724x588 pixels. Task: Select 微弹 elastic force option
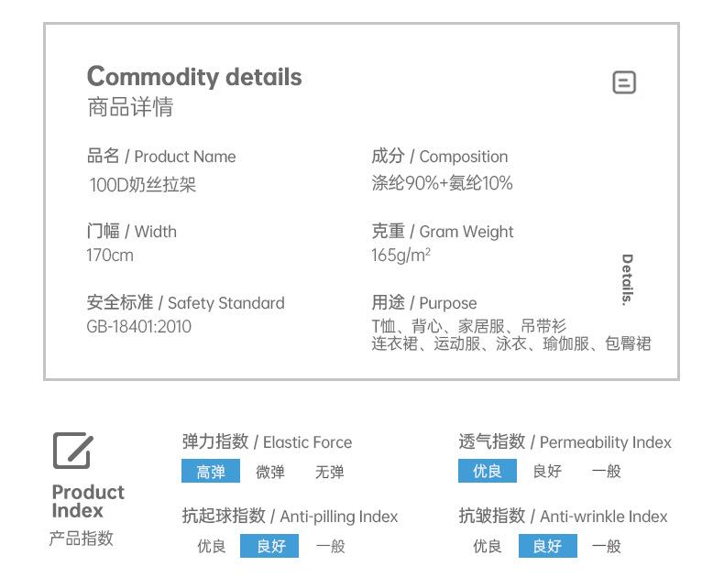(x=270, y=472)
